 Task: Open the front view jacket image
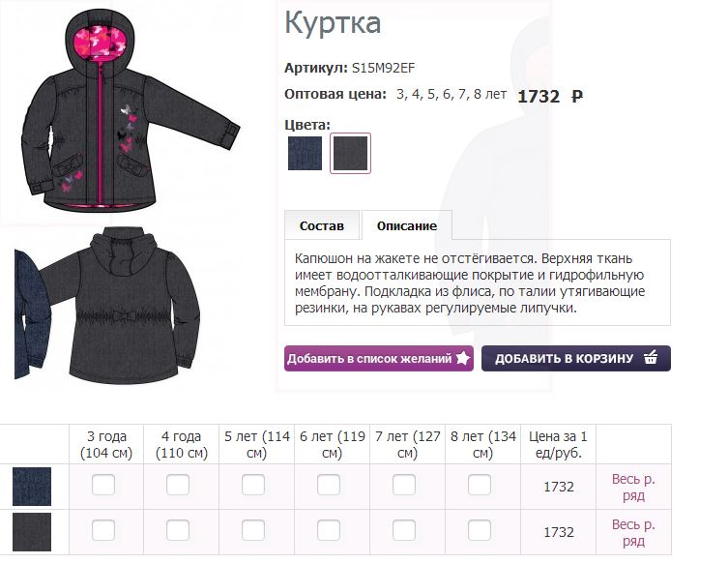click(x=130, y=110)
